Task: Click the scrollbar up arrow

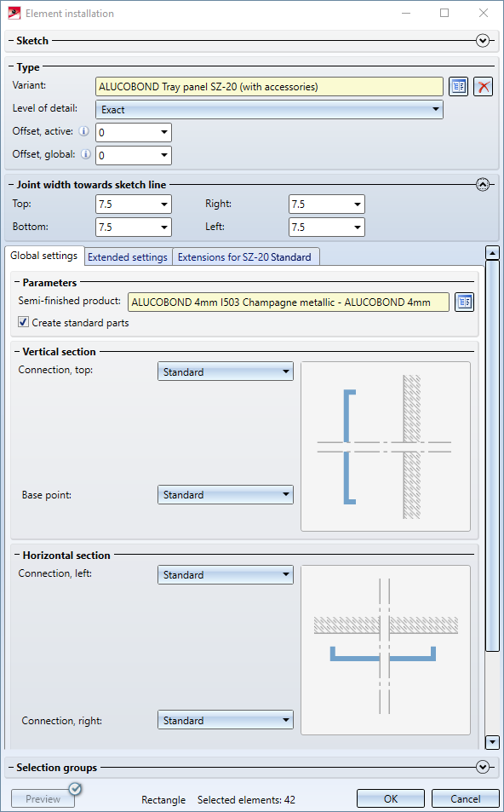Action: point(492,253)
